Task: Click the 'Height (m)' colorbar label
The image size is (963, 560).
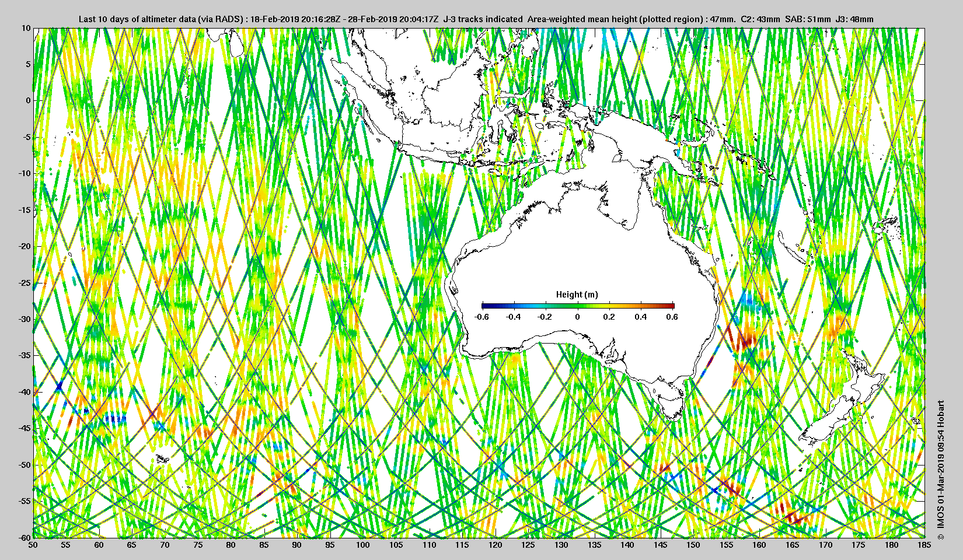Action: [577, 295]
